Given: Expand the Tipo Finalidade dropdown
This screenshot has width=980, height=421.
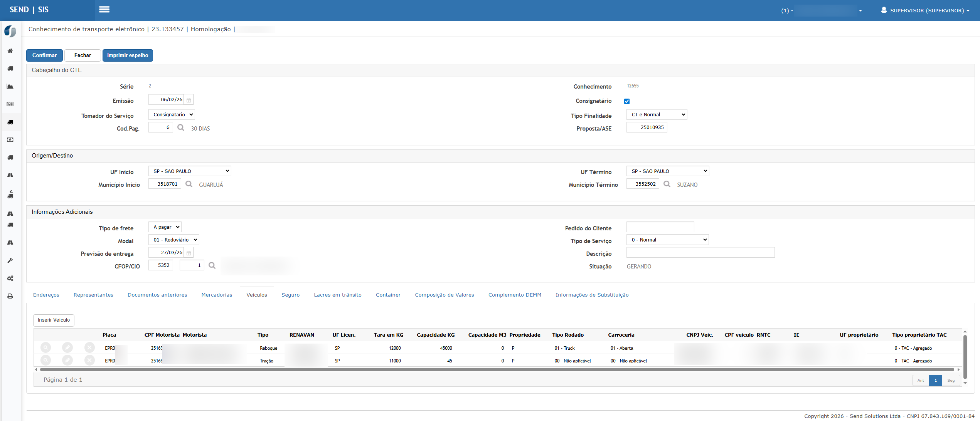Looking at the screenshot, I should (657, 115).
